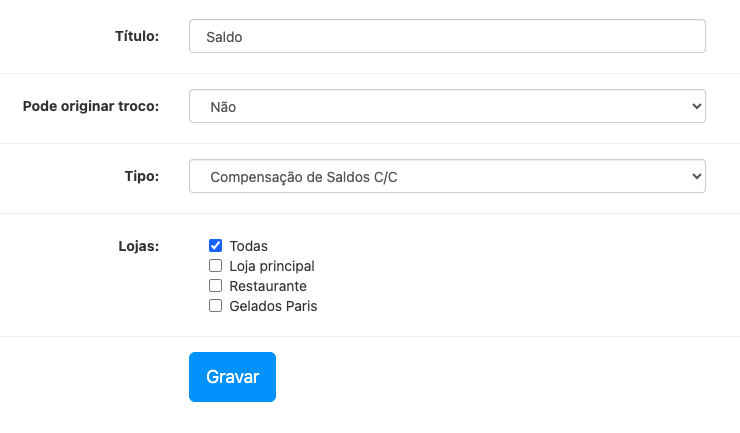Click the Todas label text
The height and width of the screenshot is (433, 740).
tap(249, 246)
